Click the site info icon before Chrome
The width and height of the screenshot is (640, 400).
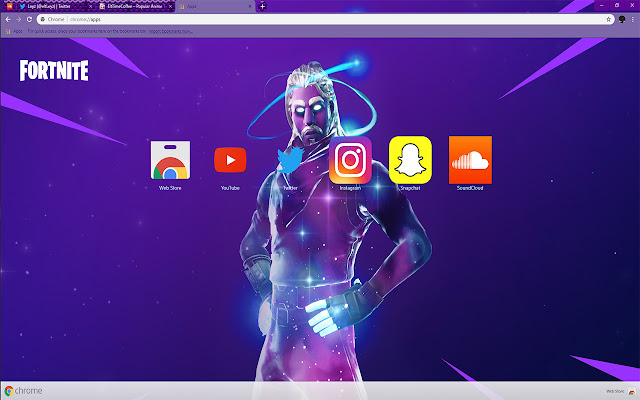tap(43, 19)
